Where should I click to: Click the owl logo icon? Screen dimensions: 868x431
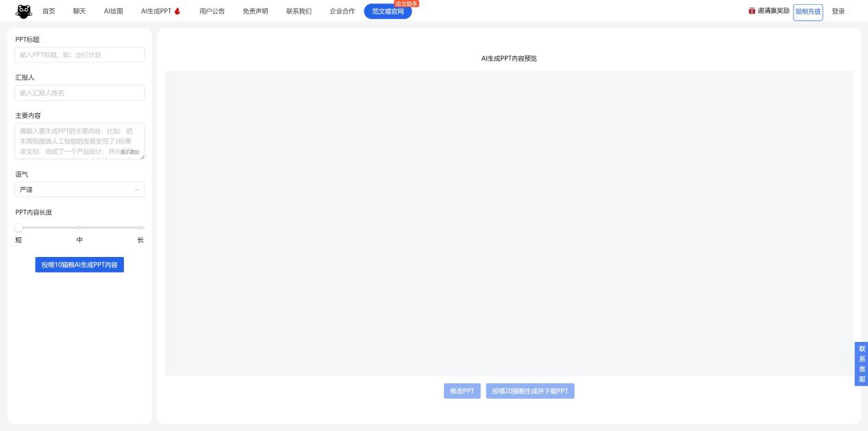tap(23, 12)
